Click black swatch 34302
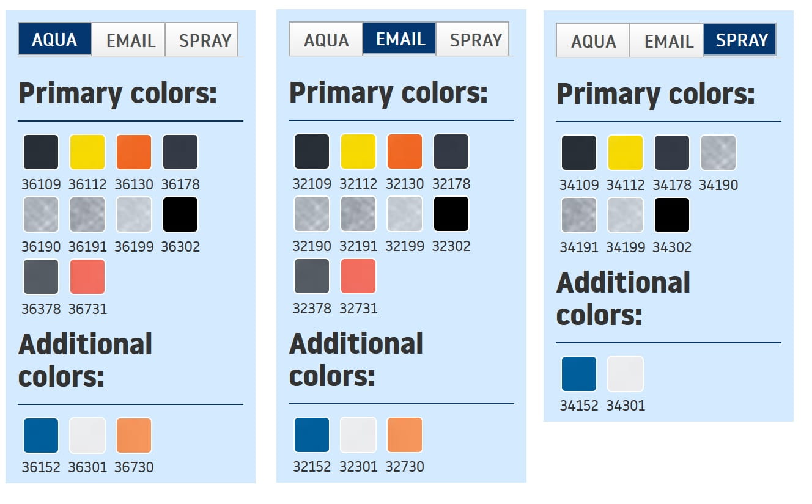 point(672,215)
